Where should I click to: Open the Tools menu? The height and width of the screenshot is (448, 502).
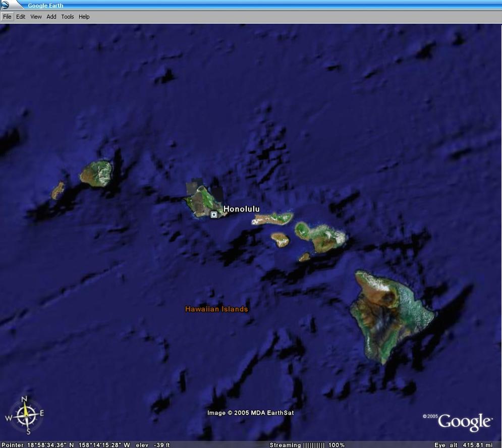coord(68,17)
